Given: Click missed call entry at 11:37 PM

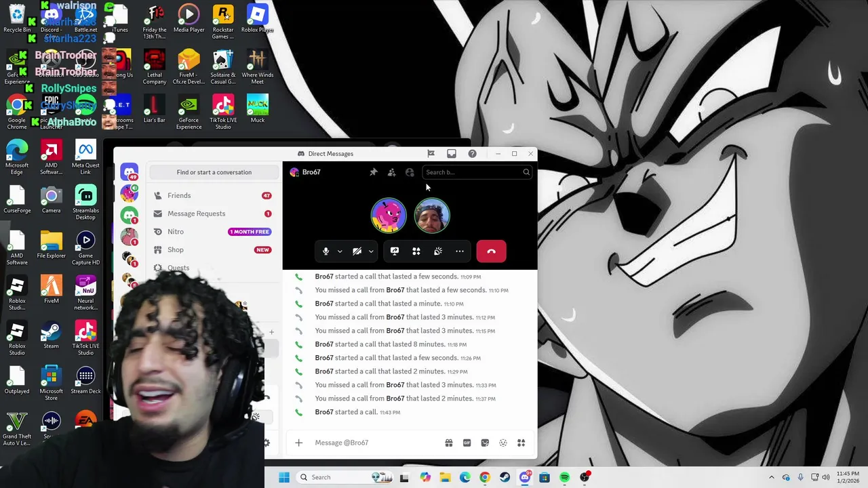Looking at the screenshot, I should 405,399.
